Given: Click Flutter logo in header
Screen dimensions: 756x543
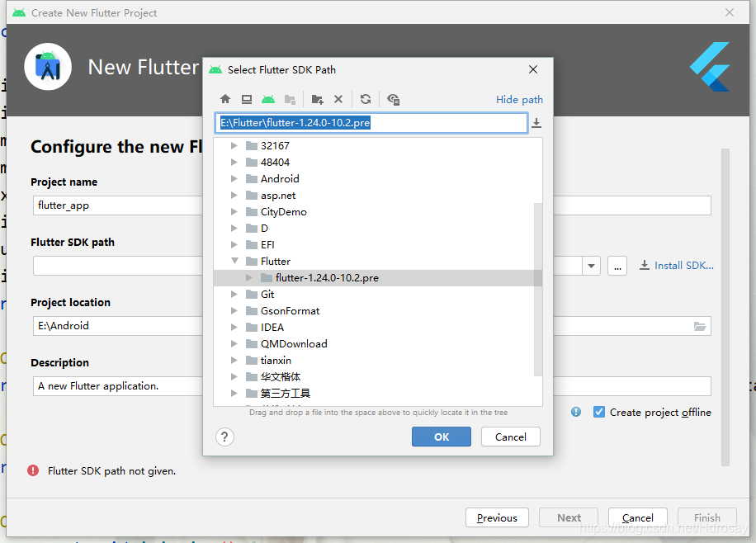Looking at the screenshot, I should pos(710,67).
